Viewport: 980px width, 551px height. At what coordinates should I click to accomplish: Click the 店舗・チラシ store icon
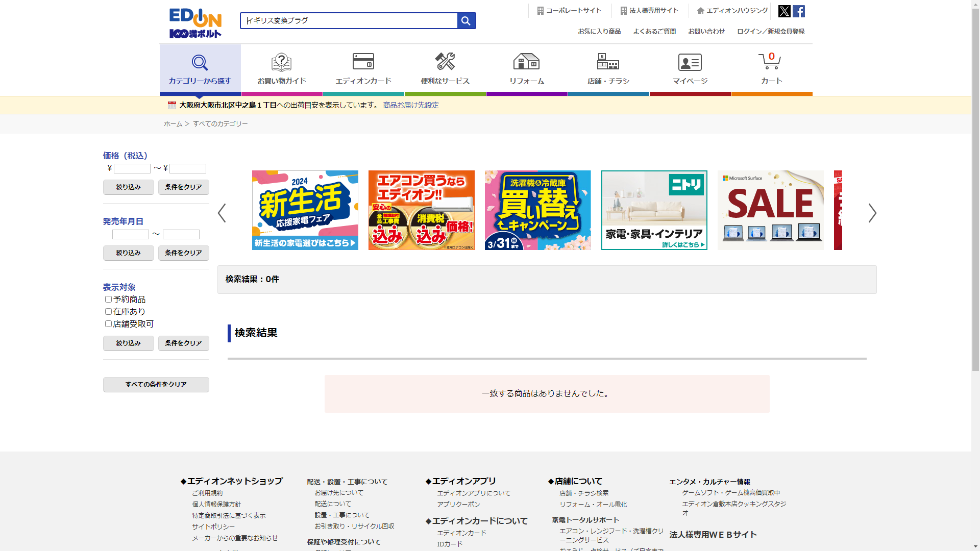click(608, 62)
